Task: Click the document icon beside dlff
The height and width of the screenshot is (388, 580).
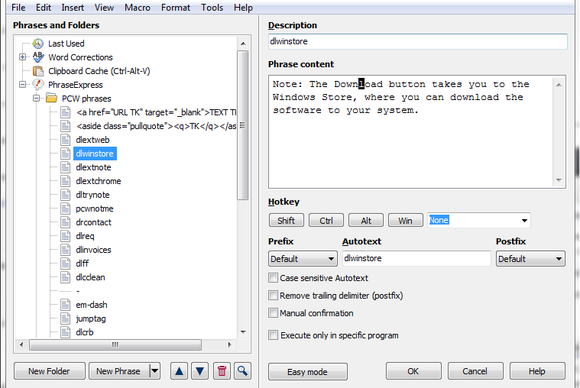Action: point(65,263)
